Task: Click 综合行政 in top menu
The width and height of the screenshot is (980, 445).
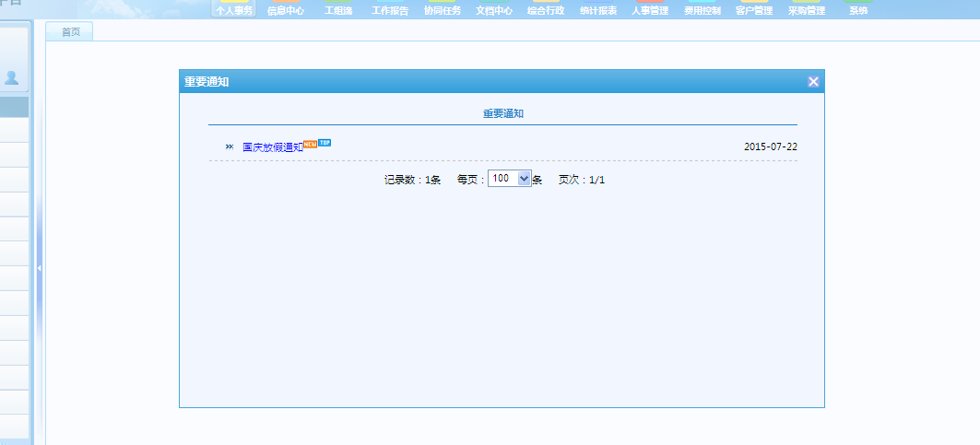Action: (546, 11)
